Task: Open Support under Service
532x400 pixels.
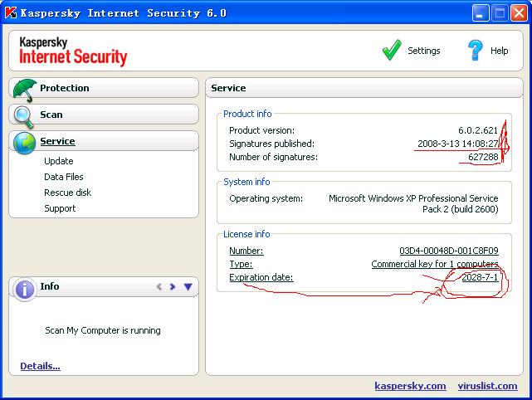Action: click(60, 208)
